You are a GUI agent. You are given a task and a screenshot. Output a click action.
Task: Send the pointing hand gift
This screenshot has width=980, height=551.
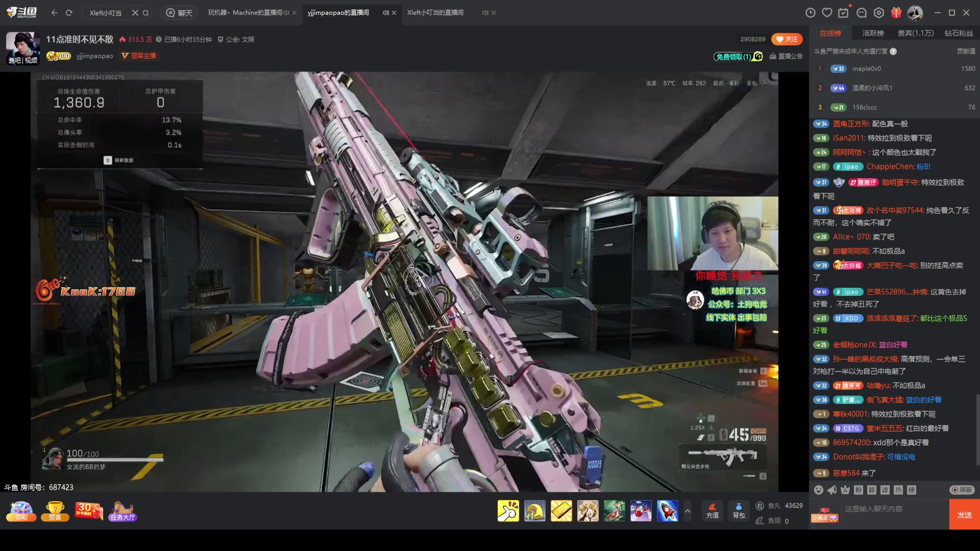tap(508, 511)
